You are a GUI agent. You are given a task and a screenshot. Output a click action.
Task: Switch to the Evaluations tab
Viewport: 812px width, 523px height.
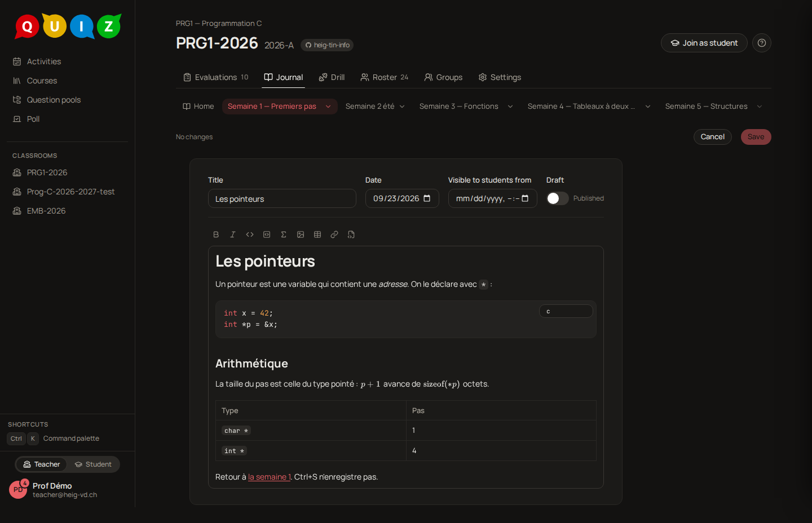click(216, 77)
